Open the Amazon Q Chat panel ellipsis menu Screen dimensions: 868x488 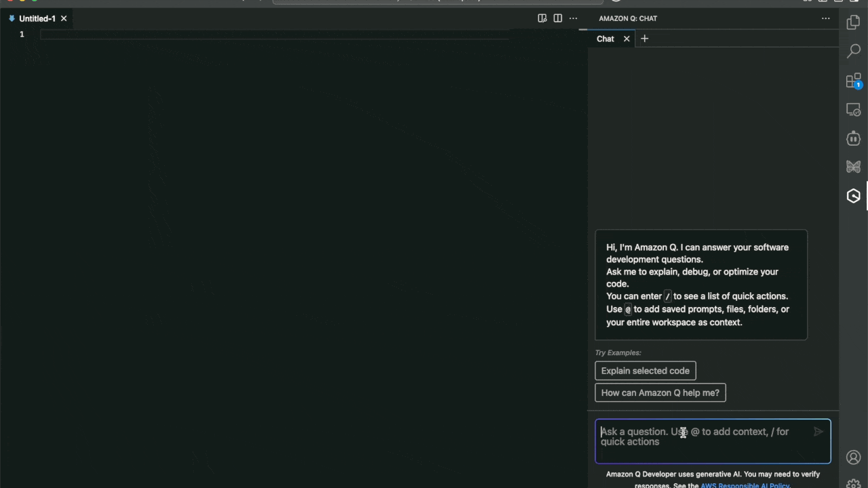[825, 18]
